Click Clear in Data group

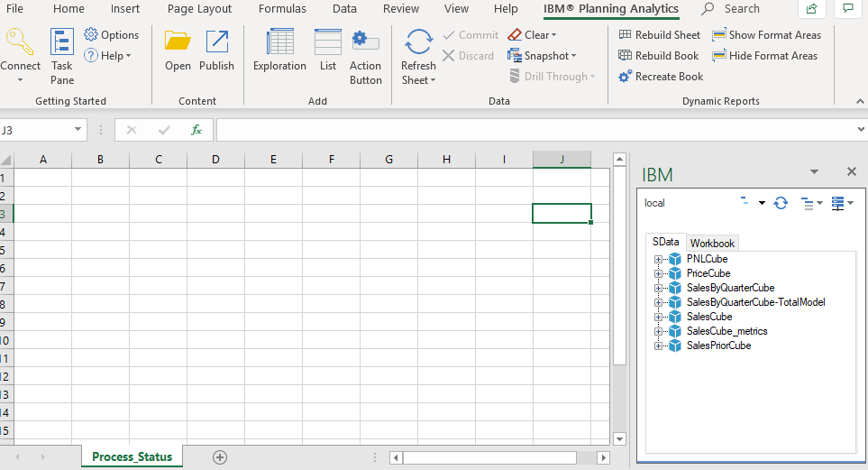pos(532,35)
